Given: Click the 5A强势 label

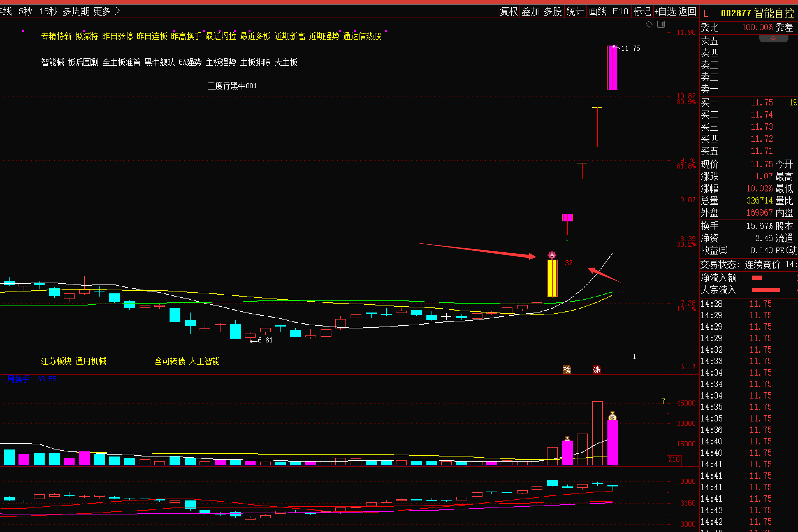Looking at the screenshot, I should pyautogui.click(x=190, y=62).
